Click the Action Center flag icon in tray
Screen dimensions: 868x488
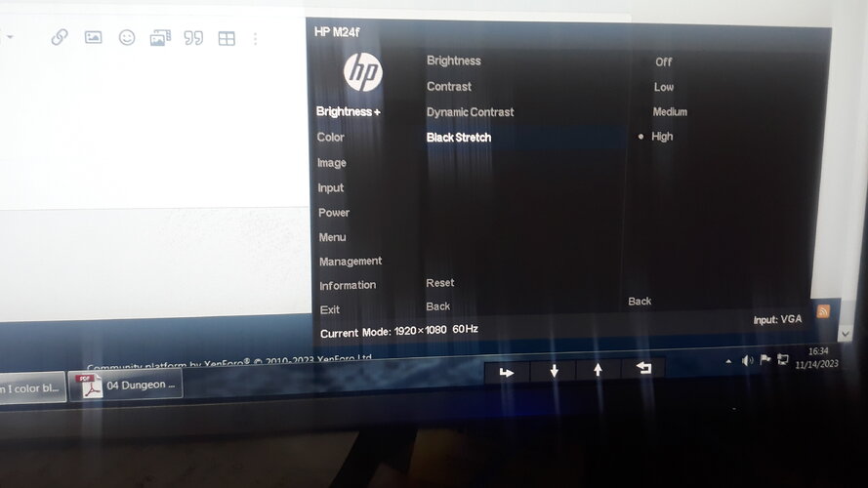[765, 360]
